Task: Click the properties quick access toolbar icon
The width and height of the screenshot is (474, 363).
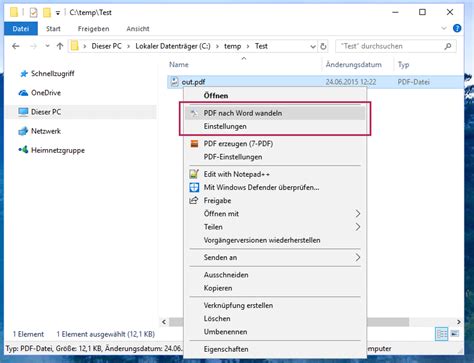Action: coord(34,13)
